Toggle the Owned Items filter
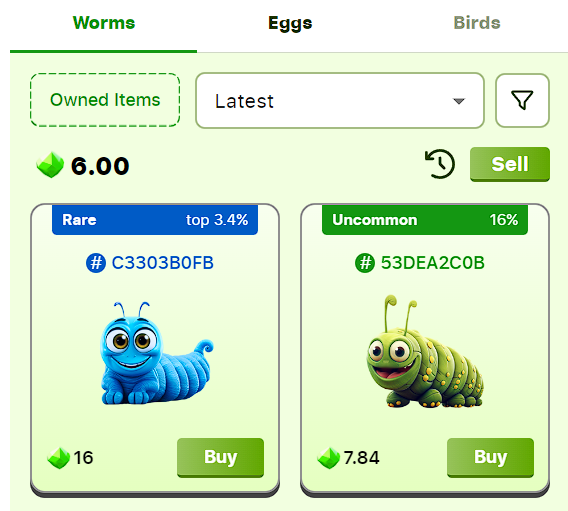The height and width of the screenshot is (511, 568). click(x=105, y=100)
